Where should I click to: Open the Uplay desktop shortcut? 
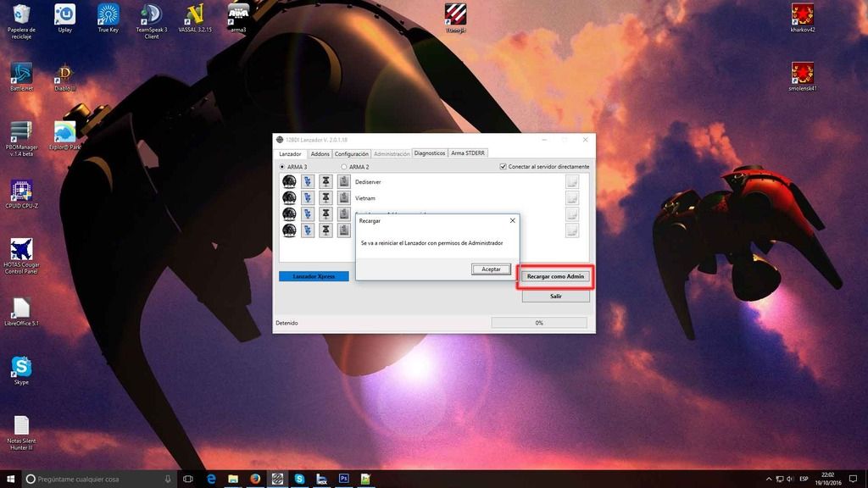click(x=64, y=19)
